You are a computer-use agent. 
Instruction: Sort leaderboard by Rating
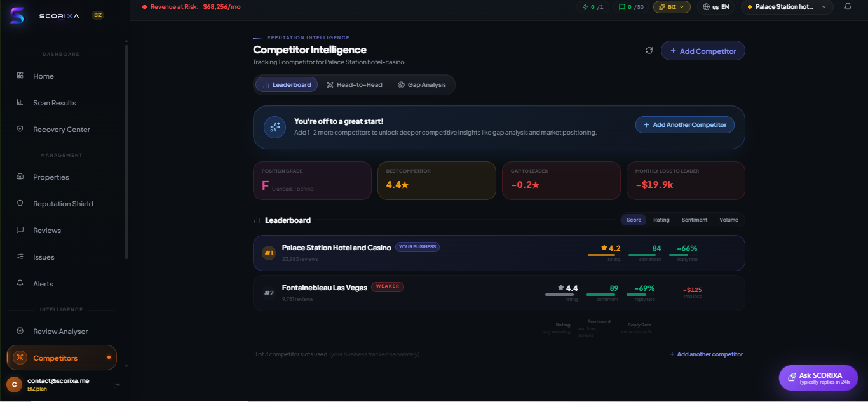pos(661,220)
